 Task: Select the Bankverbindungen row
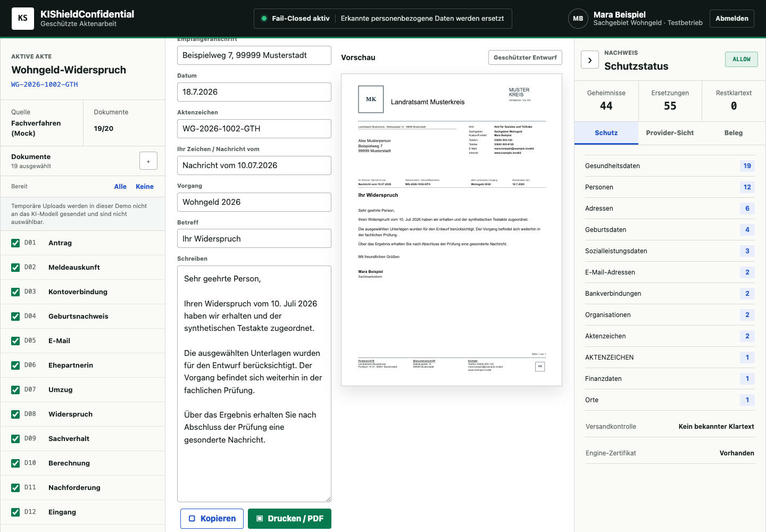[x=670, y=294]
